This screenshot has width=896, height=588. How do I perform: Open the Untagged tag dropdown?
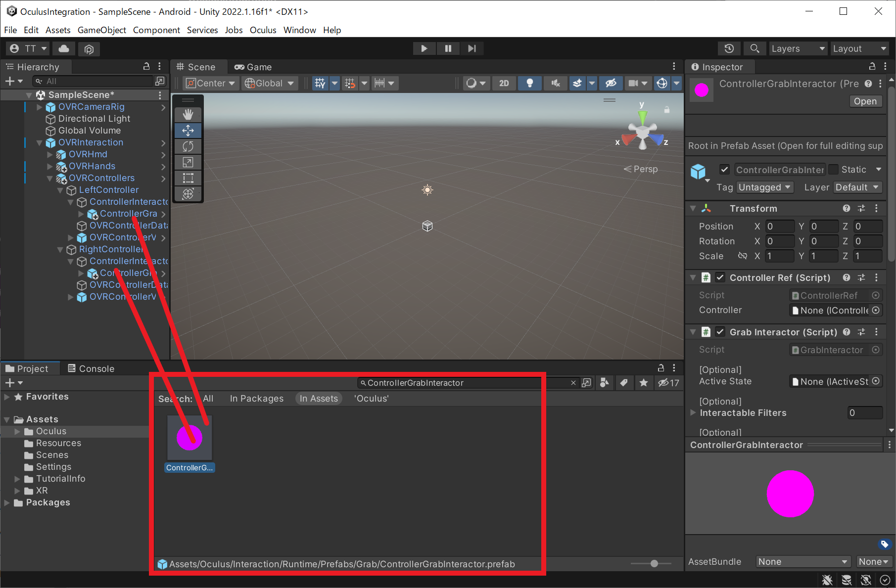pos(765,187)
